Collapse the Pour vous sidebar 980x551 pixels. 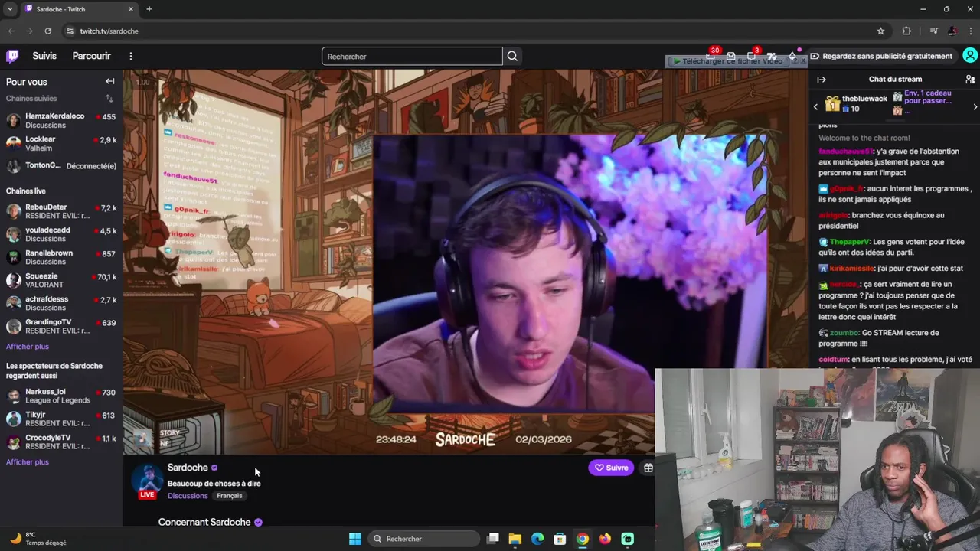click(110, 81)
